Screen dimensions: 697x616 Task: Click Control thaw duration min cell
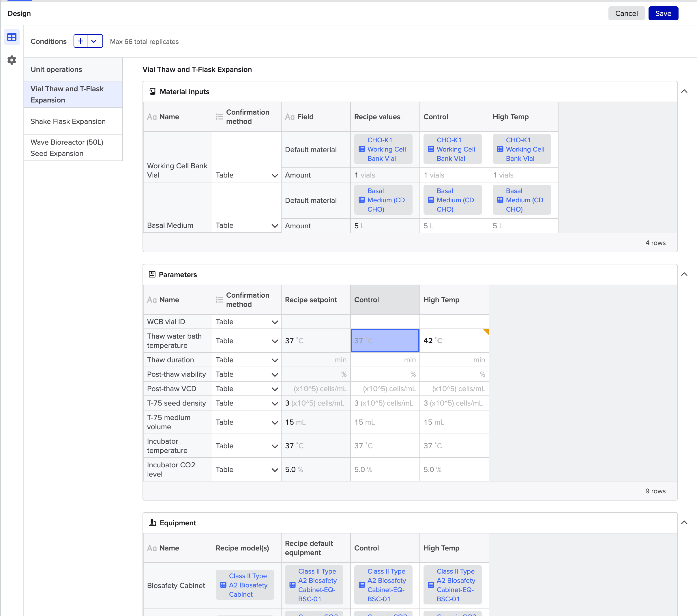(x=385, y=360)
